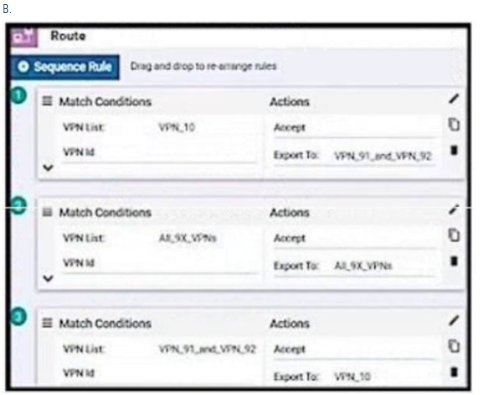Delete the VPN_10 sequence rule

(x=454, y=150)
